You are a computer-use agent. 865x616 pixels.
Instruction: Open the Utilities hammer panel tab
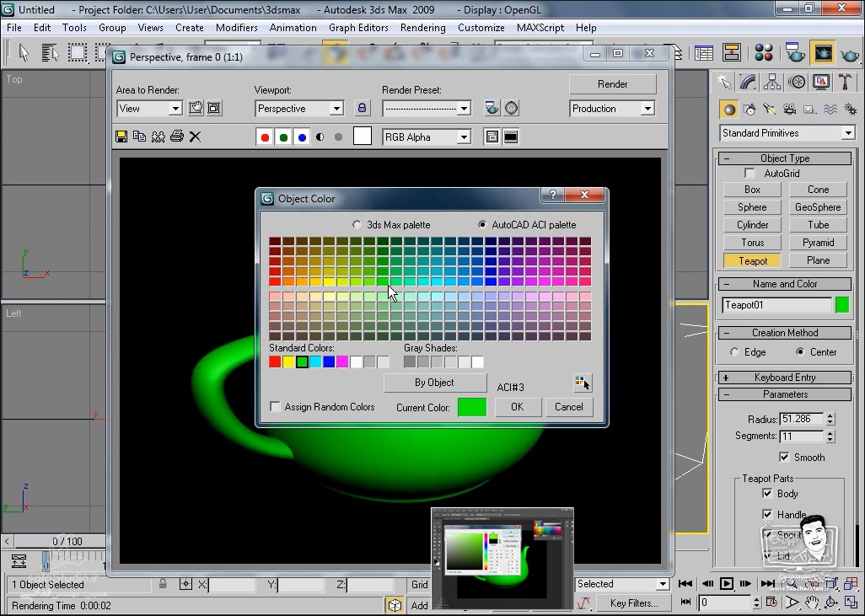point(845,83)
